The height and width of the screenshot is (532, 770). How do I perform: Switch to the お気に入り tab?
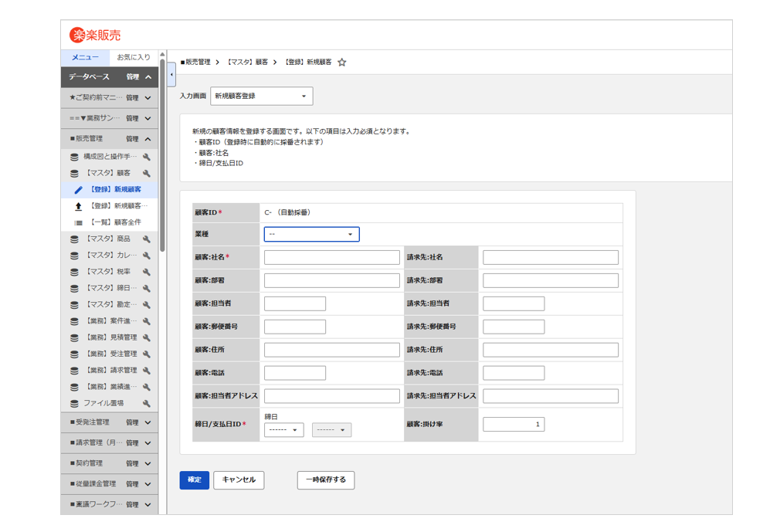(134, 58)
